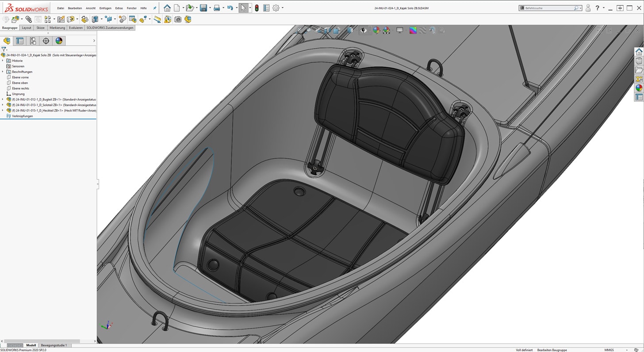Select the Bewegungsstudie 1 bottom tab
The height and width of the screenshot is (352, 644).
pyautogui.click(x=54, y=345)
